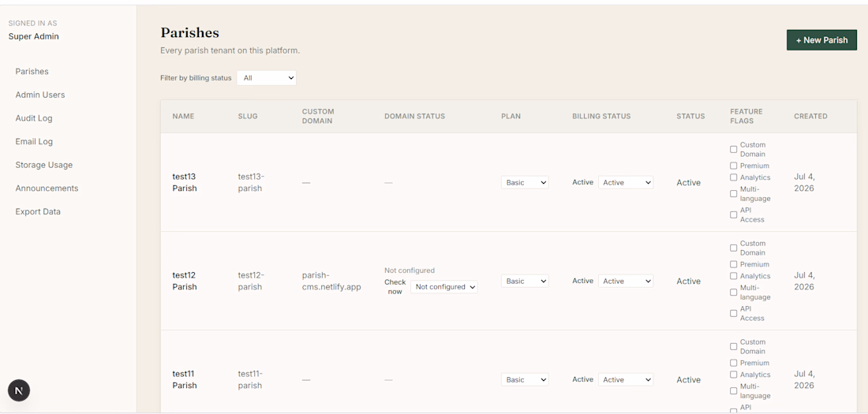Image resolution: width=868 pixels, height=414 pixels.
Task: Tick Premium checkbox in test12 Parish row
Action: (x=734, y=264)
